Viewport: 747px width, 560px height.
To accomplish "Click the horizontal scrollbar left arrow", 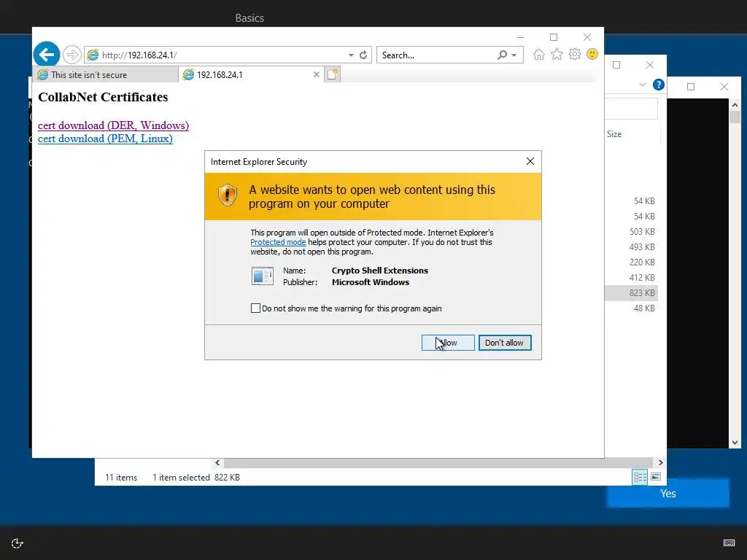I will 217,462.
